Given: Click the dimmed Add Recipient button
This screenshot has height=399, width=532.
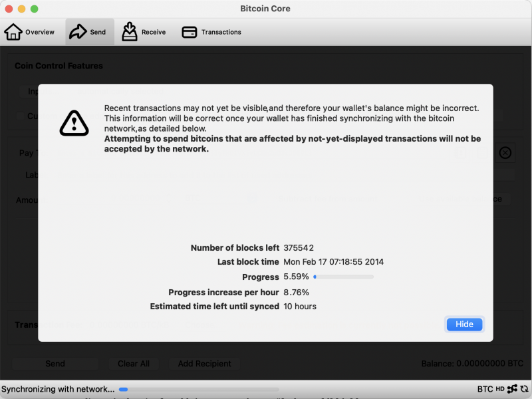Looking at the screenshot, I should pos(205,364).
